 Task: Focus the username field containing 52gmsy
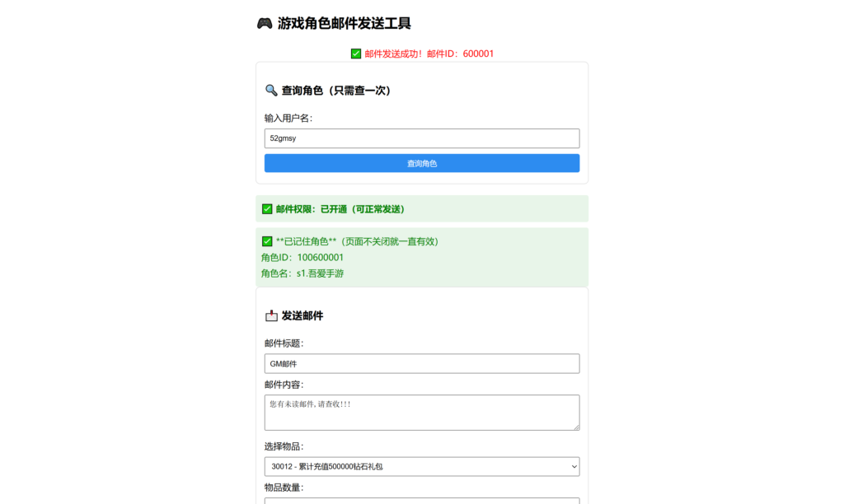click(x=422, y=138)
